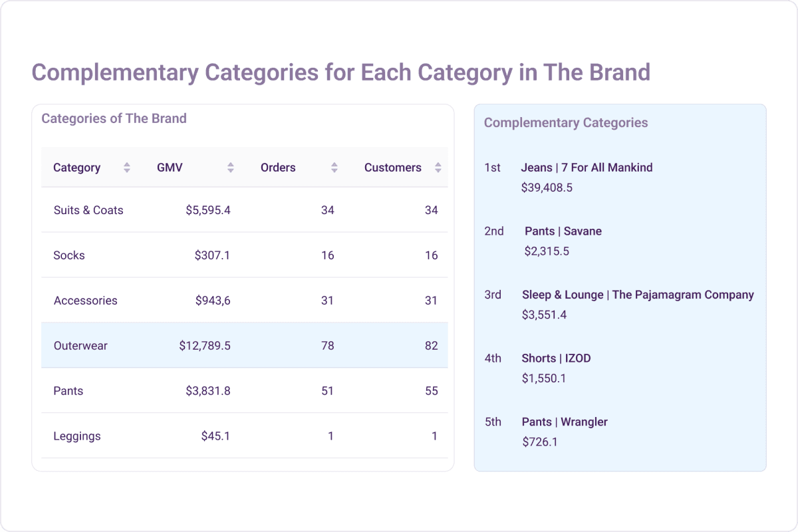Click the Customers sort arrows downward triangle
Screen dimensions: 798x532
point(438,171)
